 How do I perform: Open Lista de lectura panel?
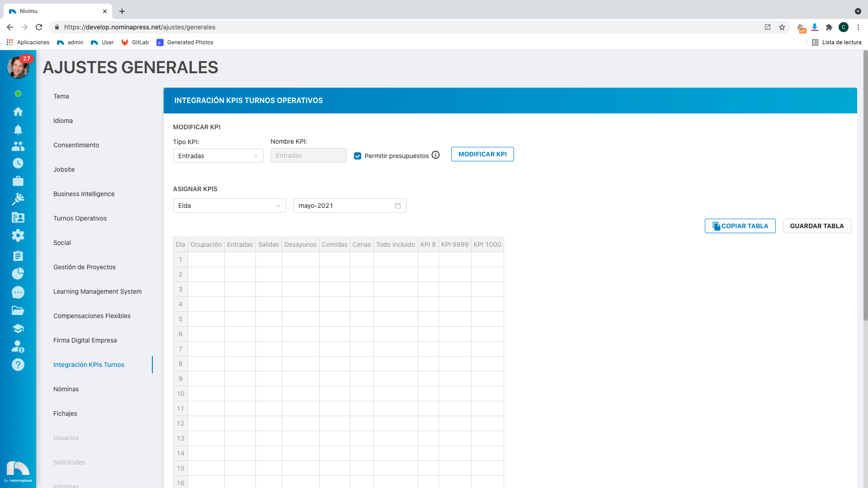pyautogui.click(x=837, y=42)
